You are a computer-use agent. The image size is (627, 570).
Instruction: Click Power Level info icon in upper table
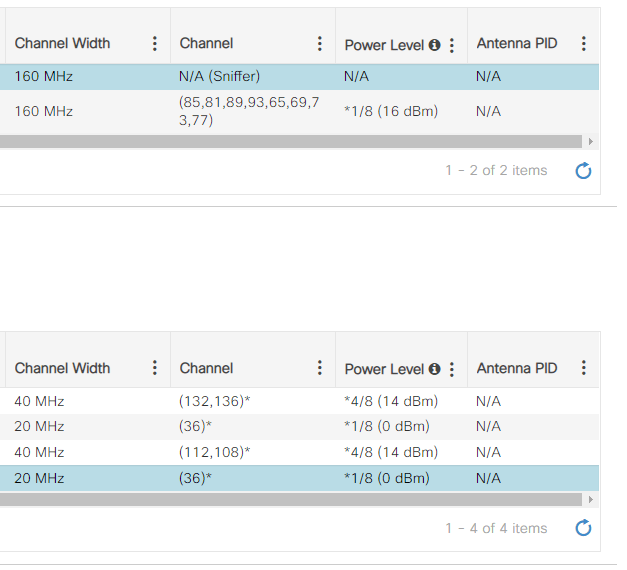point(434,45)
